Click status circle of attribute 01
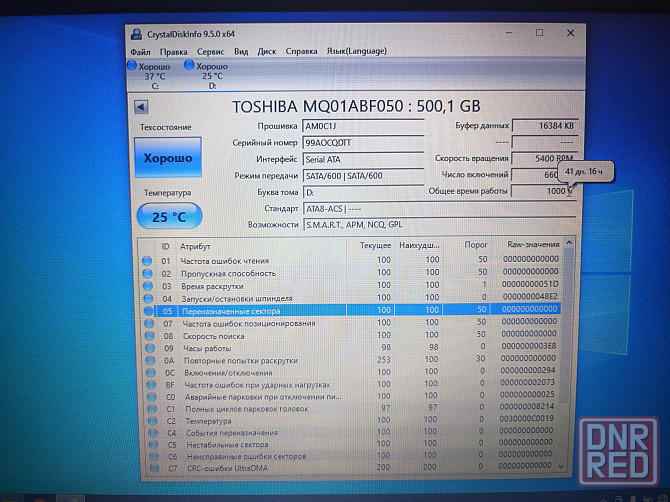The height and width of the screenshot is (502, 670). (x=147, y=261)
